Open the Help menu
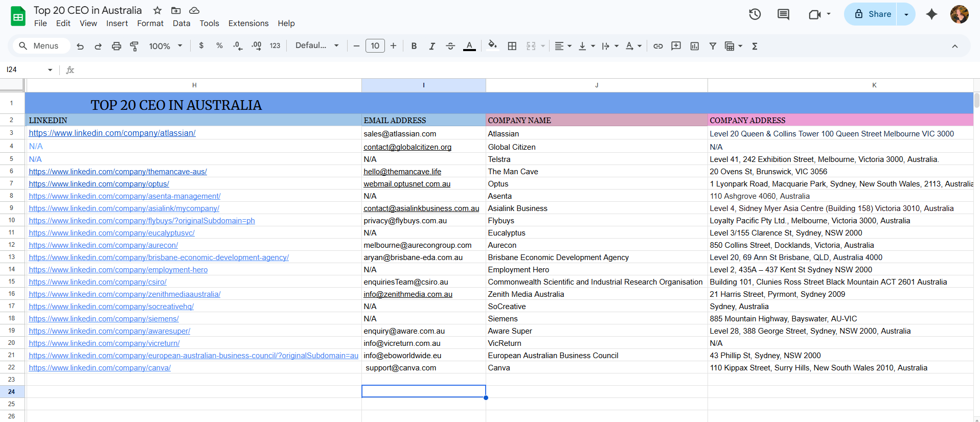The height and width of the screenshot is (422, 980). (286, 24)
